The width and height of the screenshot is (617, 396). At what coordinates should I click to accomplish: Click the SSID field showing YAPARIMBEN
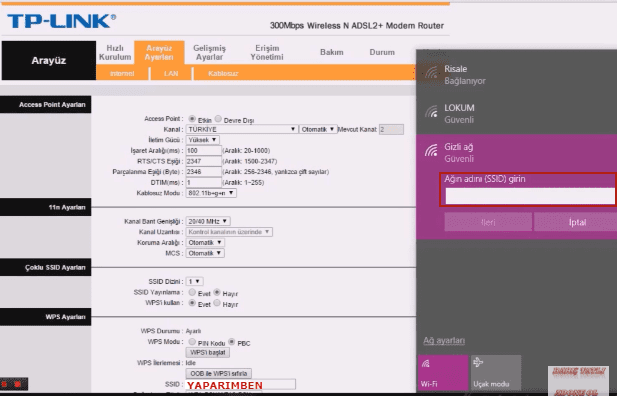(x=240, y=385)
